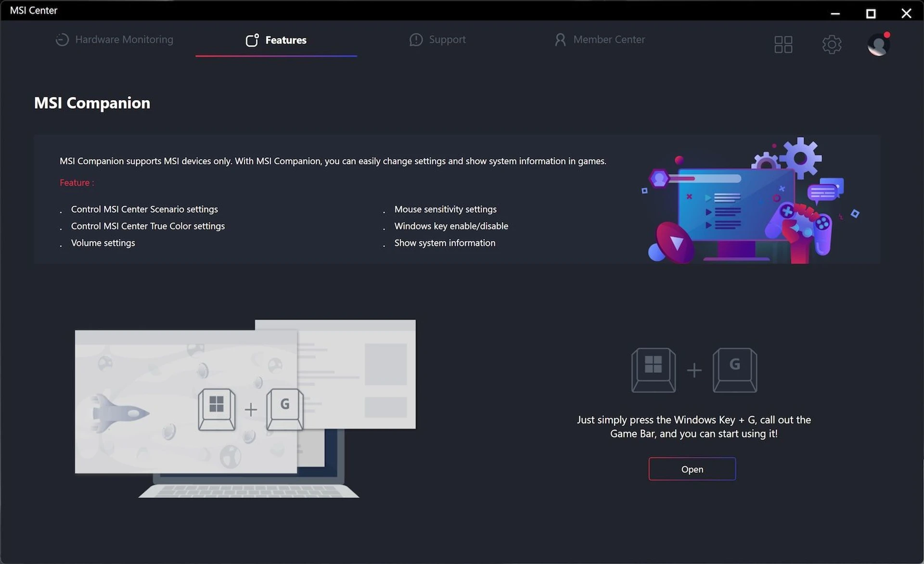924x564 pixels.
Task: Click the 'MSI Companion supports MSI devices' description
Action: point(333,161)
